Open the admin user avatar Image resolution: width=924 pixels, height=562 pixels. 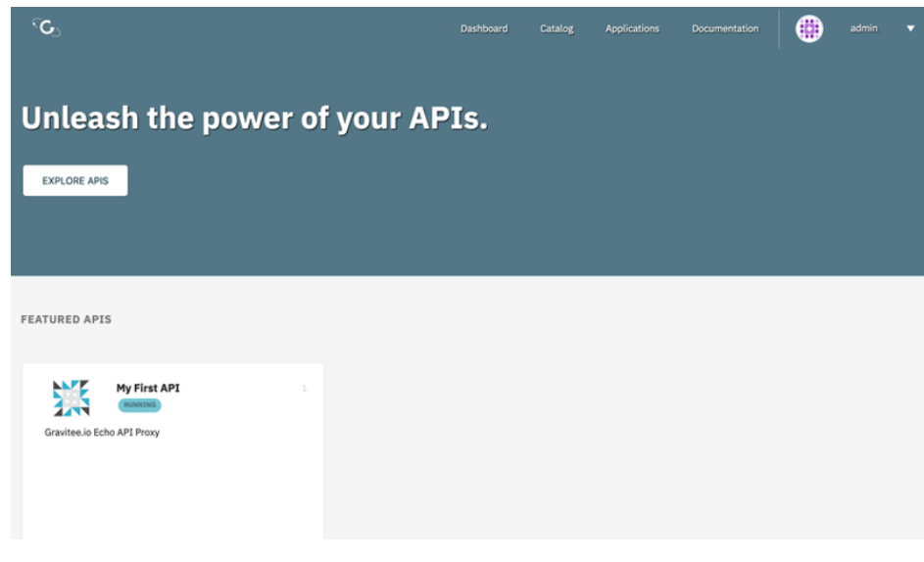[808, 29]
